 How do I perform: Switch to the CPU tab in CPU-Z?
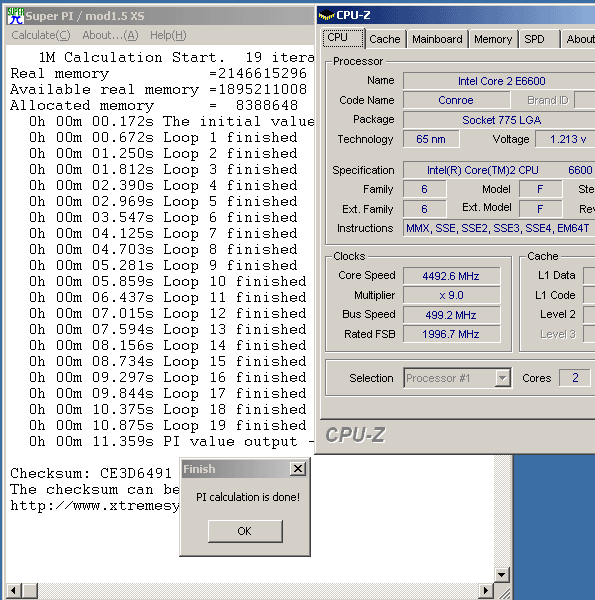pyautogui.click(x=343, y=38)
